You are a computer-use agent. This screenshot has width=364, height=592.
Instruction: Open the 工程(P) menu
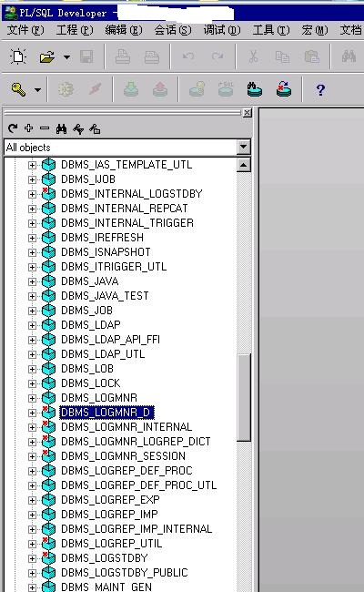pos(75,30)
